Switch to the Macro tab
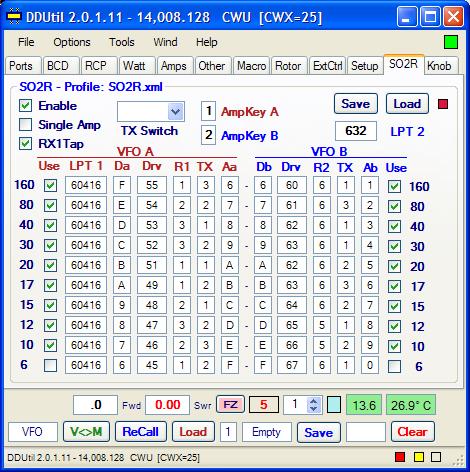 point(251,66)
